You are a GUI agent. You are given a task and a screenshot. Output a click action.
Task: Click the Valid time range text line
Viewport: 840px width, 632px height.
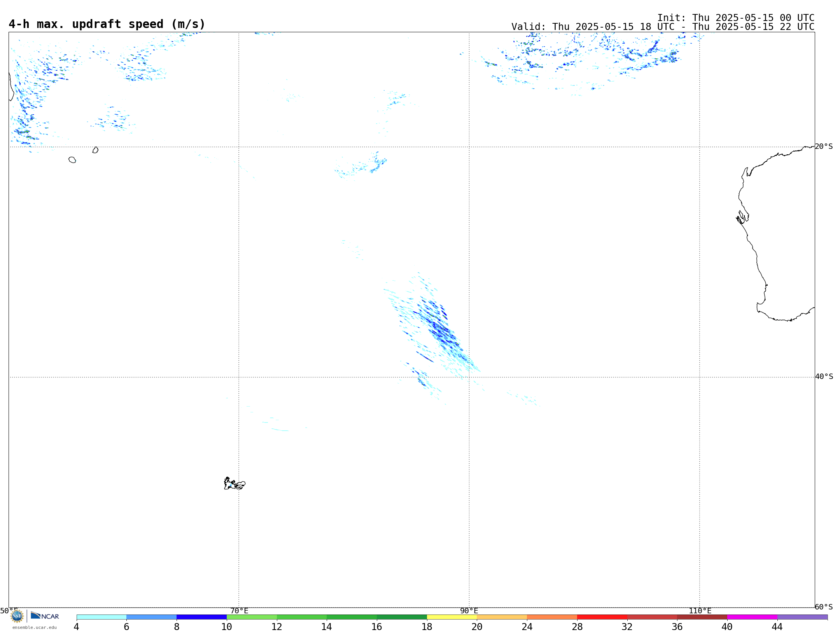[663, 27]
